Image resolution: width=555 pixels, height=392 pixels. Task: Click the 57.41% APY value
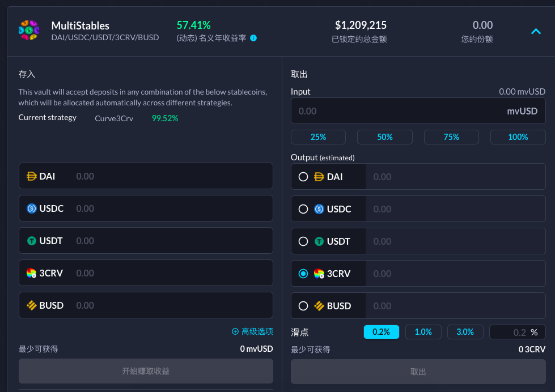tap(194, 25)
